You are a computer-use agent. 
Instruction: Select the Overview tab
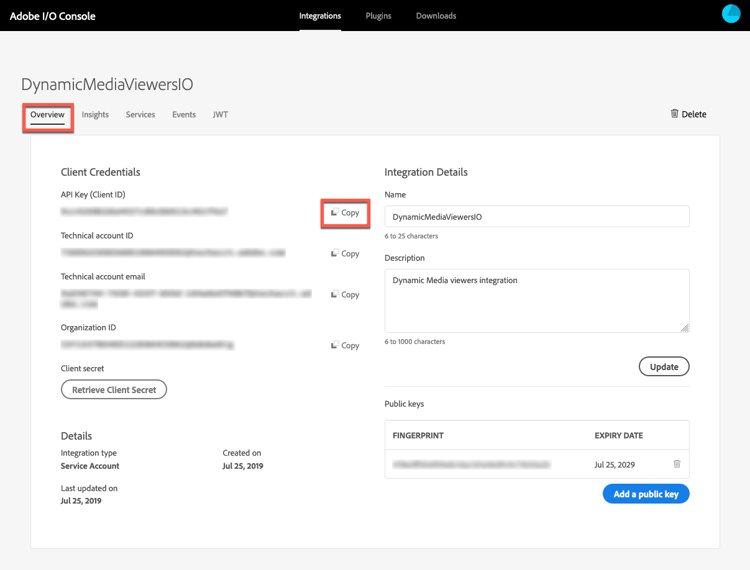point(47,115)
